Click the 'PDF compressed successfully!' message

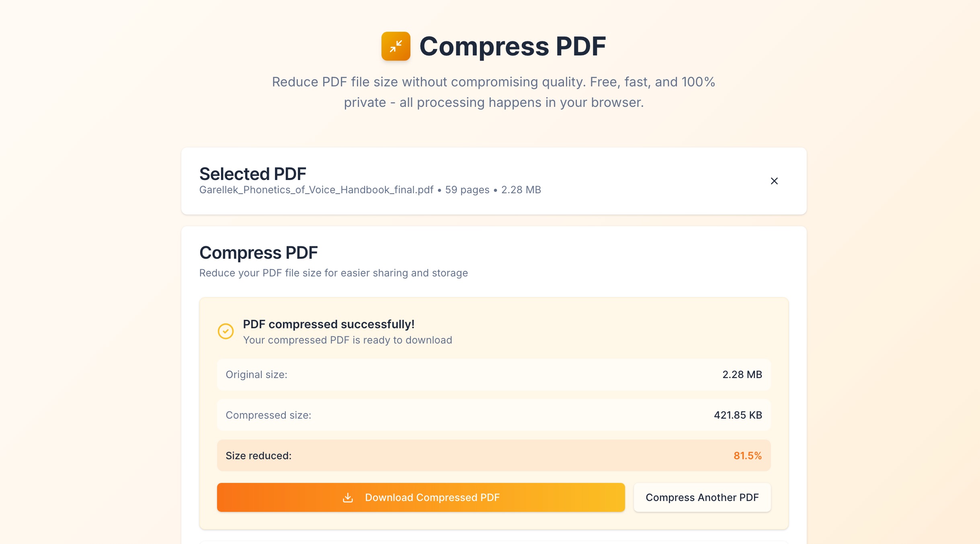click(x=328, y=324)
